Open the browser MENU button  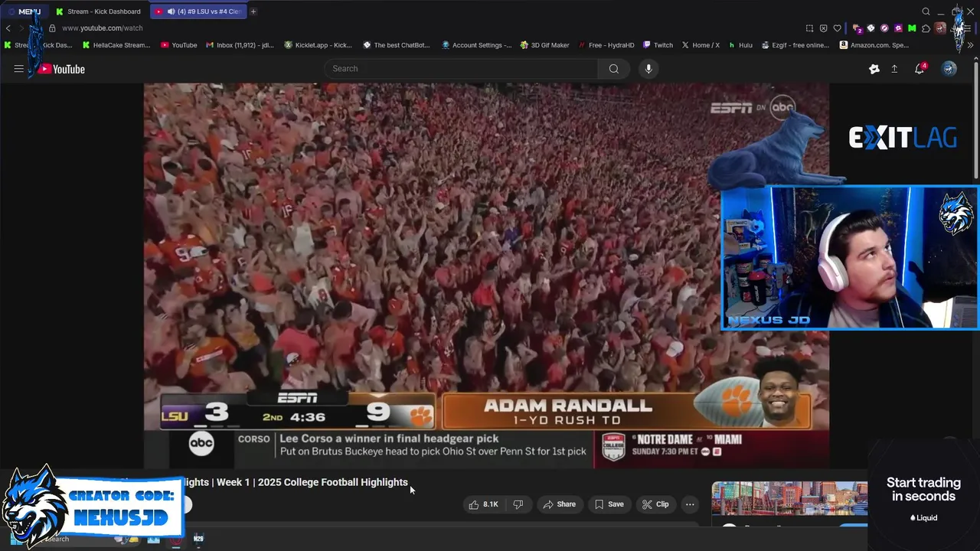pos(24,11)
